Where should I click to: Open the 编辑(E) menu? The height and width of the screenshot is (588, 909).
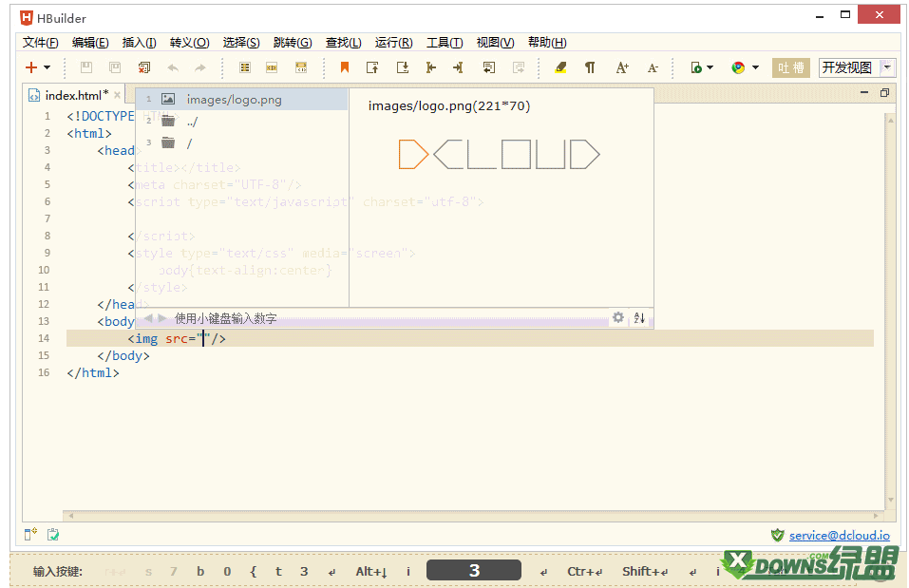(x=90, y=43)
